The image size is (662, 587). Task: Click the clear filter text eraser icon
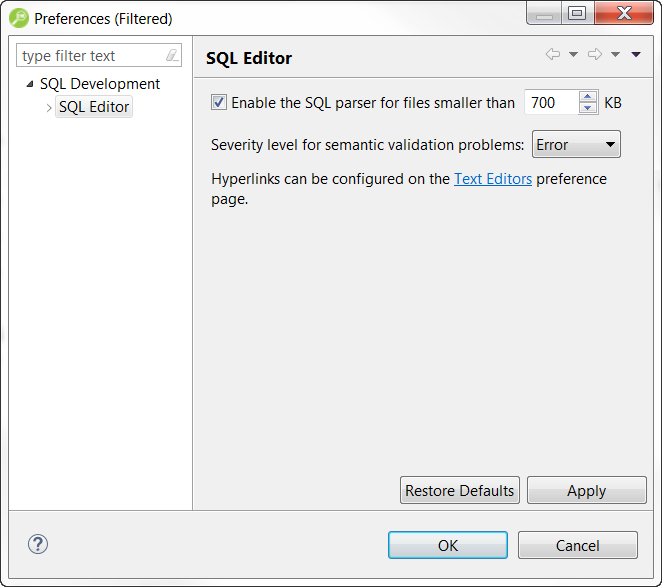click(x=172, y=56)
